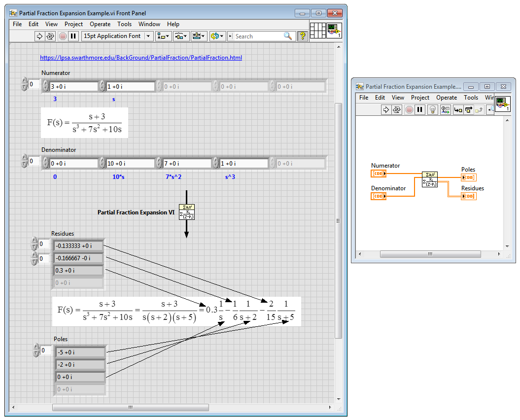Screen dimensions: 520x420
Task: Open the Distribute Objects dropdown
Action: pyautogui.click(x=181, y=36)
